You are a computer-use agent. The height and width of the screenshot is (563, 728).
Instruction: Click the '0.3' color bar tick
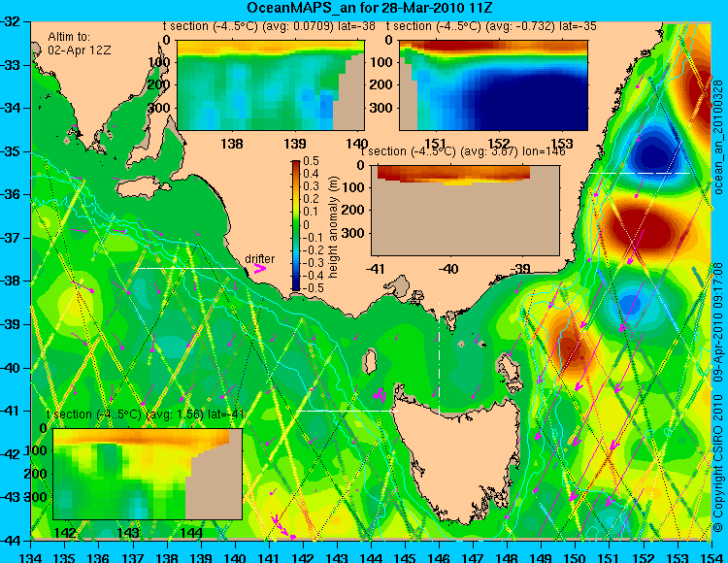311,186
